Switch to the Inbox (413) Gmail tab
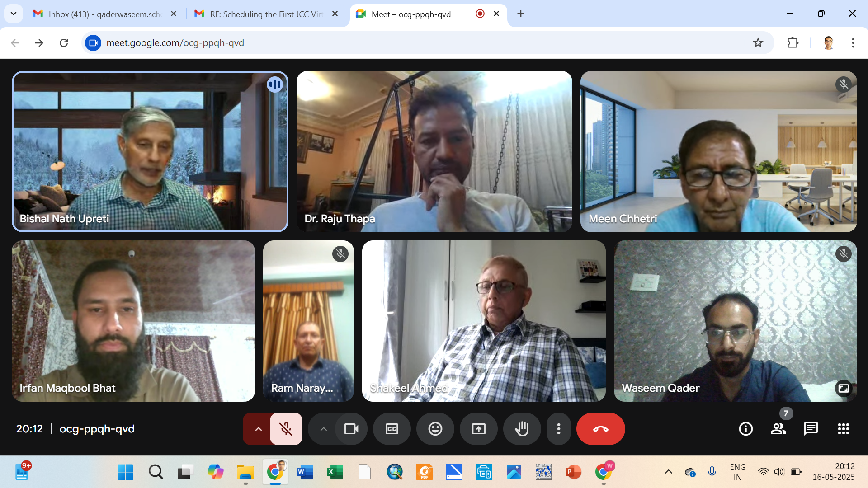The width and height of the screenshot is (868, 488). (x=105, y=14)
